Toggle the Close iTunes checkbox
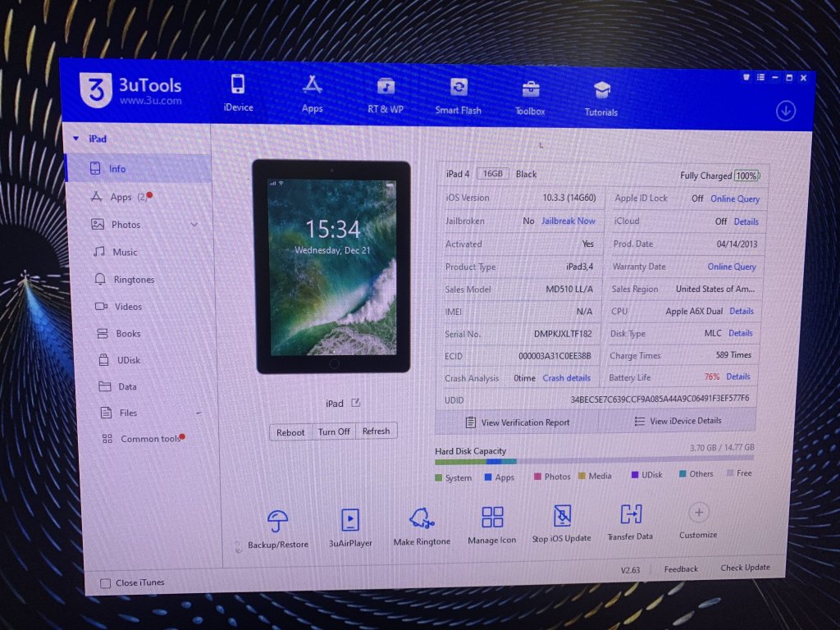This screenshot has height=630, width=840. click(x=106, y=583)
